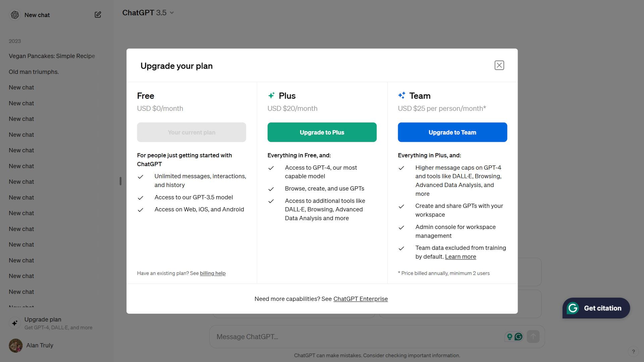Start a new chat with the compose pencil icon
This screenshot has height=362, width=644.
98,14
